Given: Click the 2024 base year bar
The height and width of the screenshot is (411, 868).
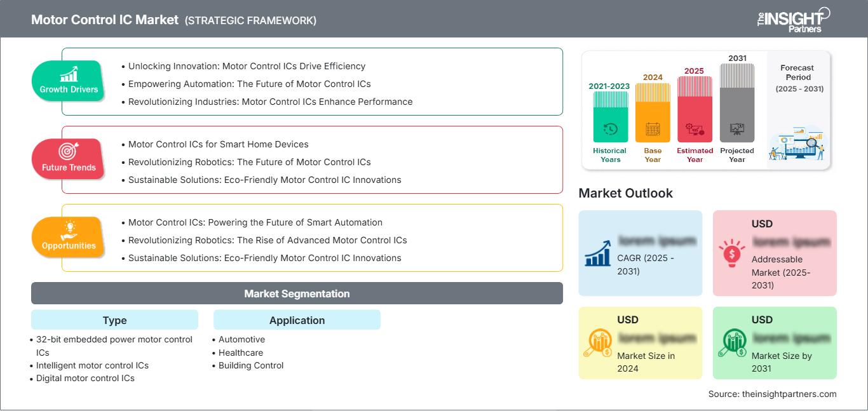Looking at the screenshot, I should click(653, 112).
